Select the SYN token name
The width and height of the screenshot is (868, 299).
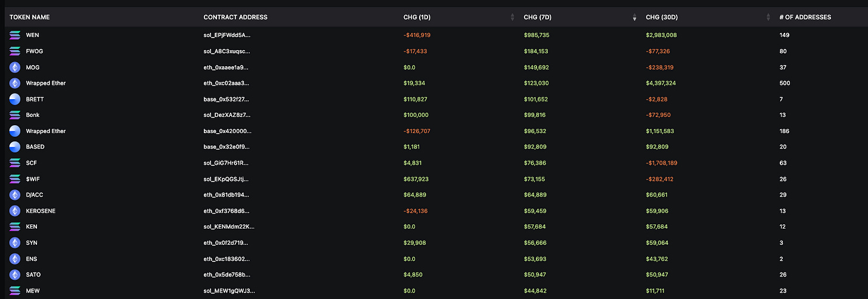pyautogui.click(x=32, y=243)
